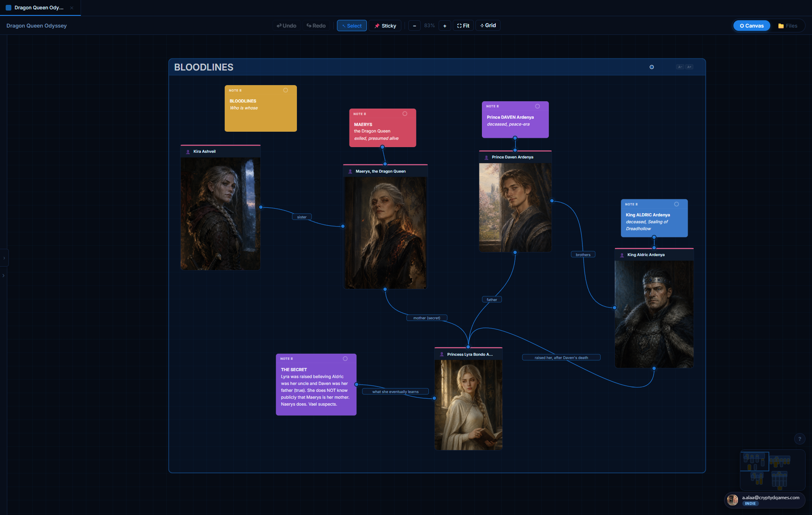Choose the Sticky note tool

tap(385, 26)
